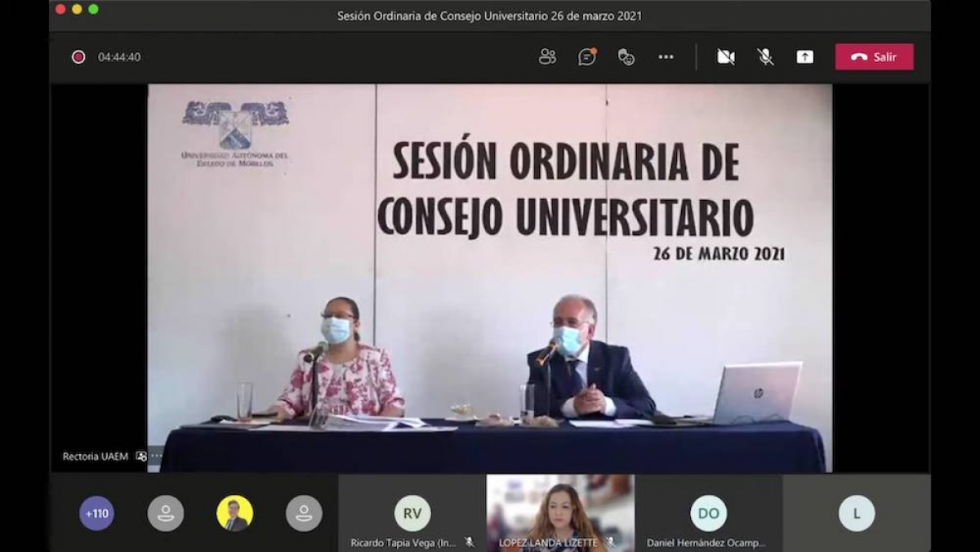This screenshot has width=980, height=552.
Task: Click the yellow profile photo avatar
Action: (x=234, y=514)
